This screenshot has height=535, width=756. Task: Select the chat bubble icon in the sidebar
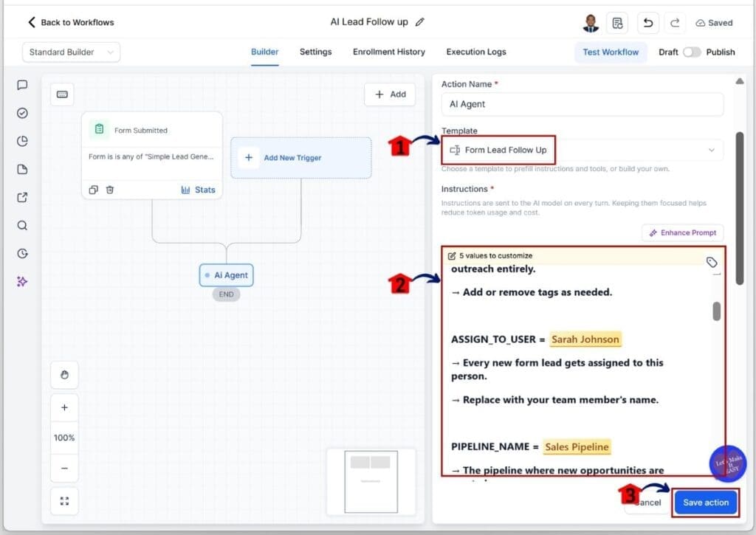[22, 85]
